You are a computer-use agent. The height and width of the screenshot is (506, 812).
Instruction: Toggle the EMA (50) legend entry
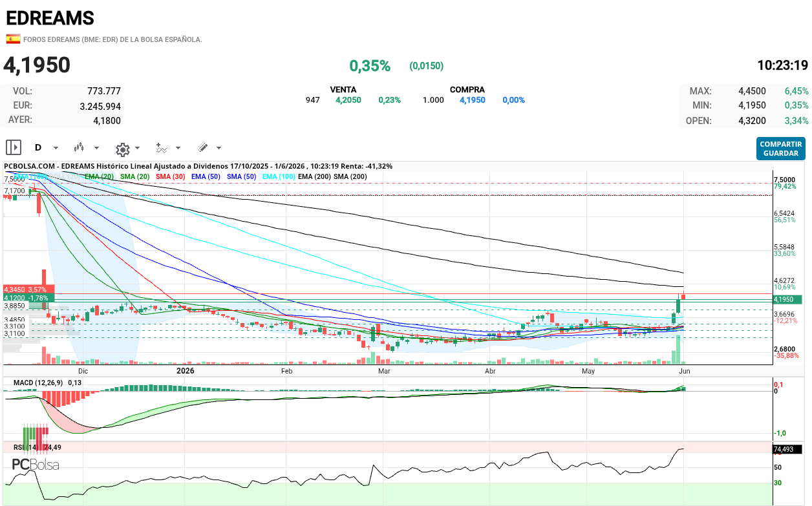pos(206,176)
